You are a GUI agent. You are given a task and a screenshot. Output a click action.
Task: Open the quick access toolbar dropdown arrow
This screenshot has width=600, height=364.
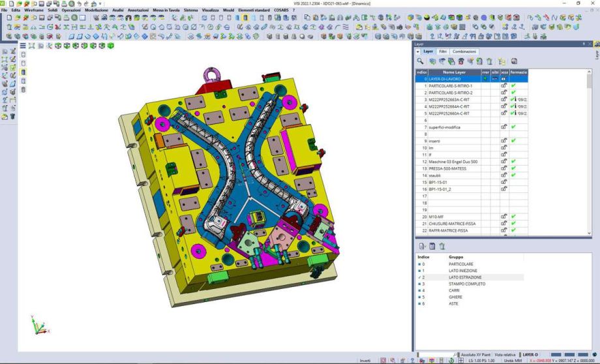pos(100,4)
